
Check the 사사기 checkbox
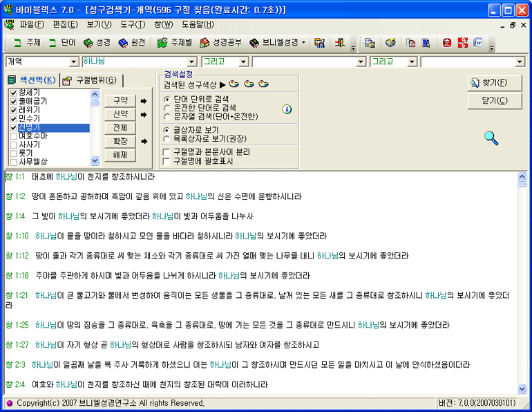14,145
